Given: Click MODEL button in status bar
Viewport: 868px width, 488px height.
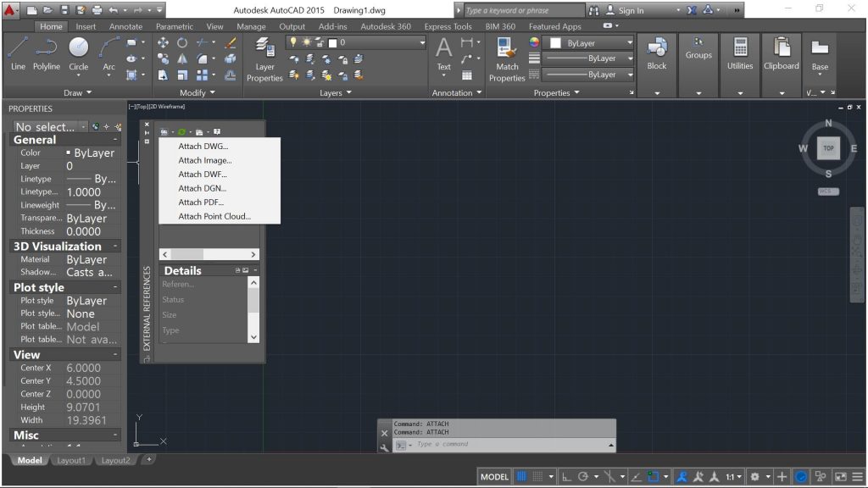Looking at the screenshot, I should (x=494, y=476).
